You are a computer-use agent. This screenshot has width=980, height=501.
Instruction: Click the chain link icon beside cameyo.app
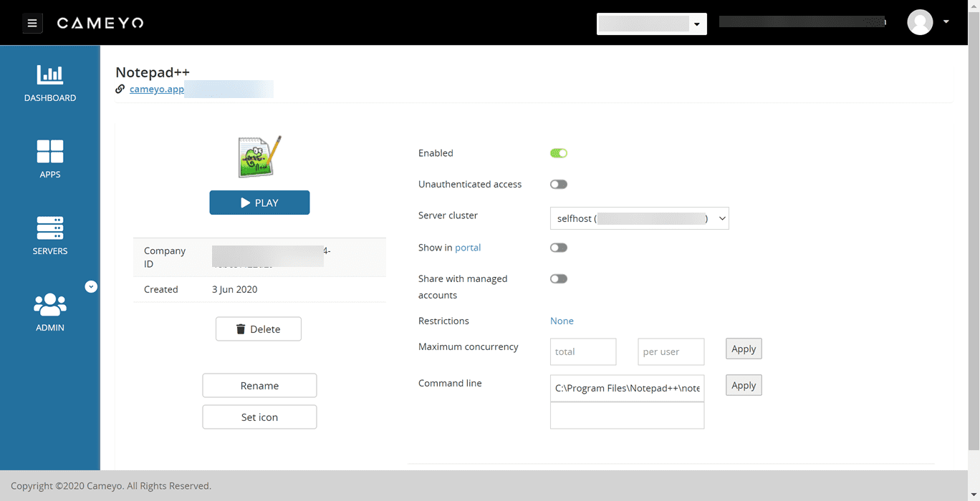pyautogui.click(x=119, y=89)
